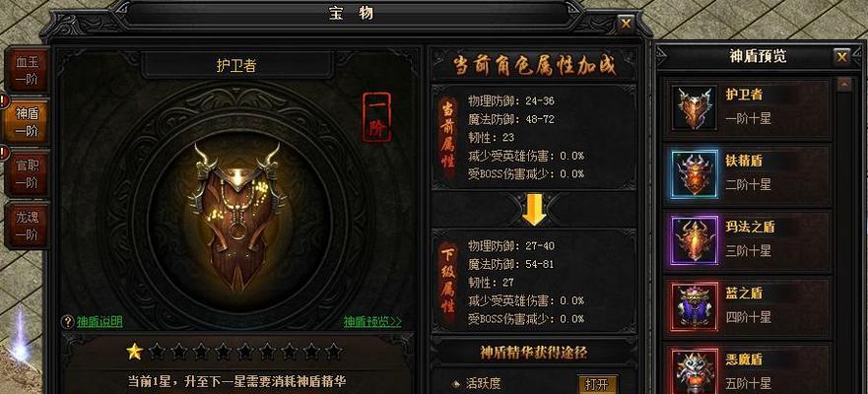Click the first gold star
Image resolution: width=868 pixels, height=394 pixels.
134,351
